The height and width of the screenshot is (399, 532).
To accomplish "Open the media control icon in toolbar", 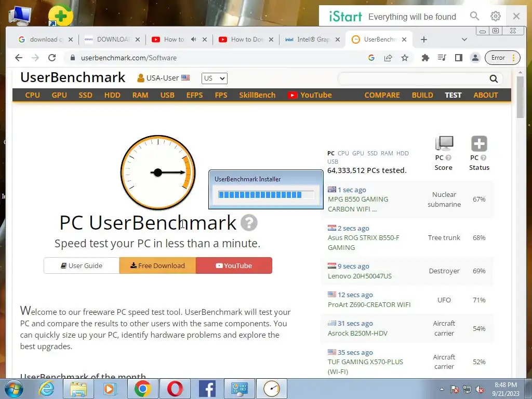I will point(442,58).
